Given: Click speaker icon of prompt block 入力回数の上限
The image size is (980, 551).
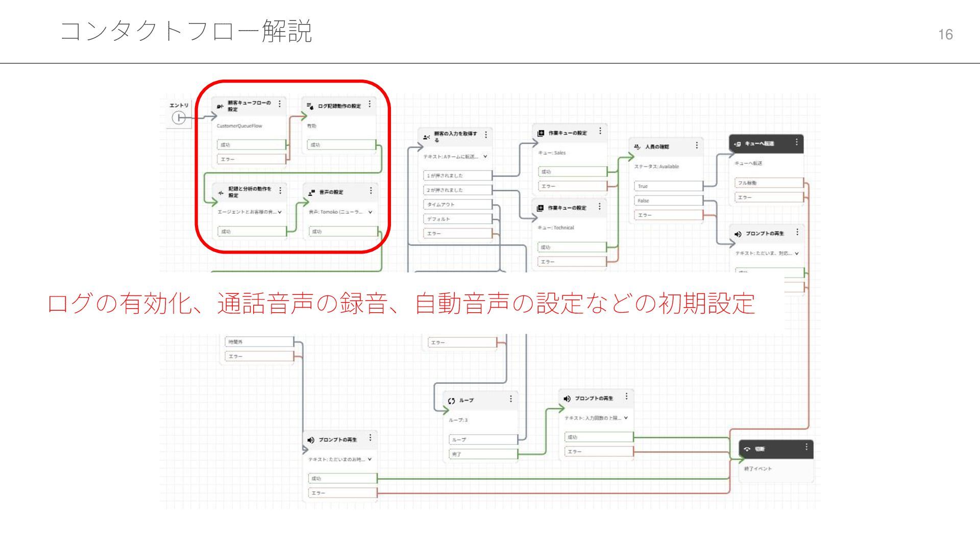Looking at the screenshot, I should 567,398.
